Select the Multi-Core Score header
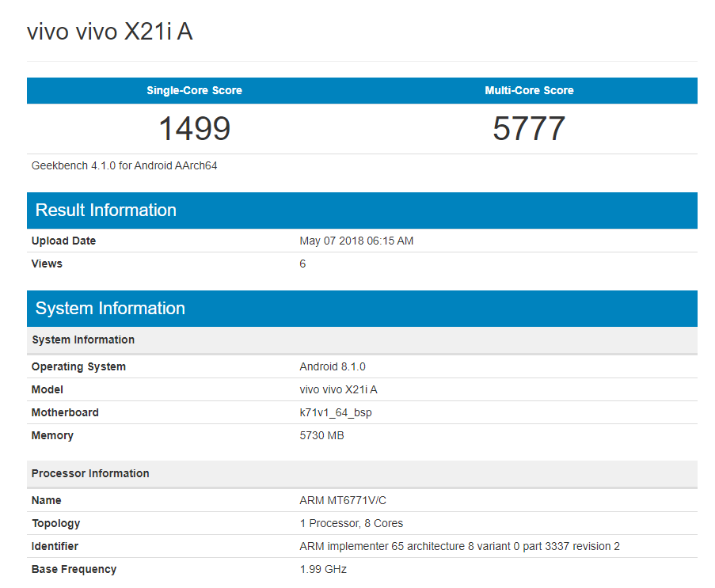This screenshot has height=588, width=715. [527, 90]
